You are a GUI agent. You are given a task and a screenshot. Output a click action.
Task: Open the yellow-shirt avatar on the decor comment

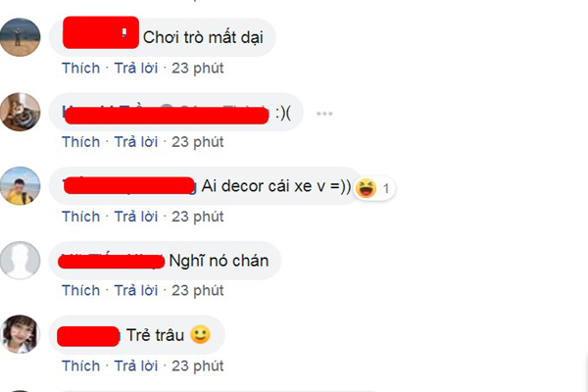(21, 185)
